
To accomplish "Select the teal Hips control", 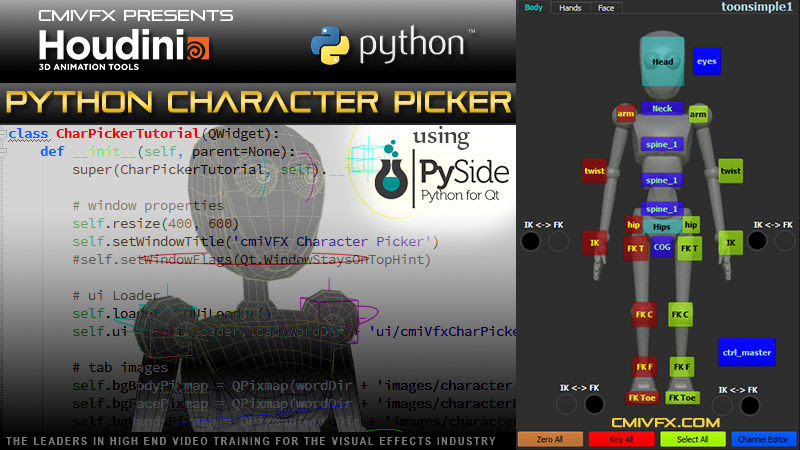I will point(662,227).
